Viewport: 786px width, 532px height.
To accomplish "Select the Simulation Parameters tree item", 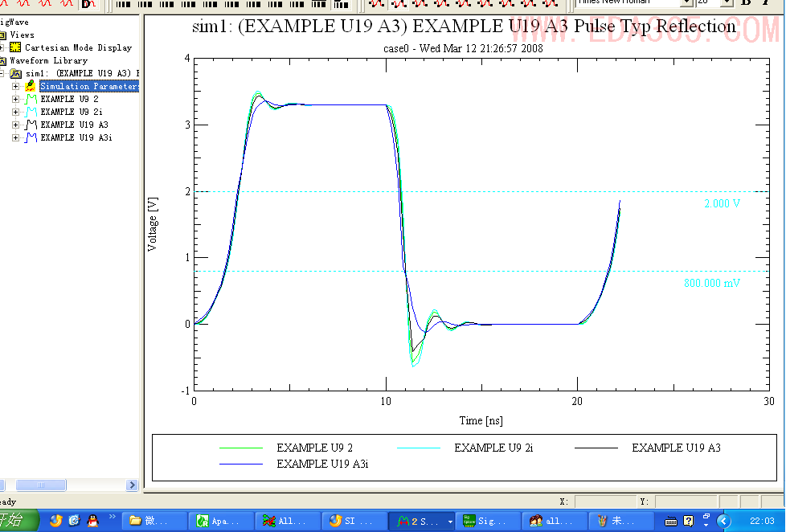I will point(89,86).
